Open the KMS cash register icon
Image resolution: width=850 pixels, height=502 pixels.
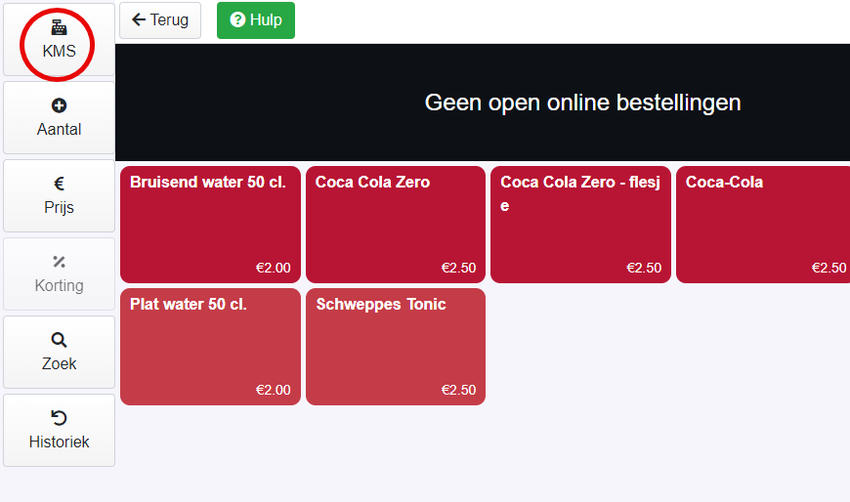point(59,27)
